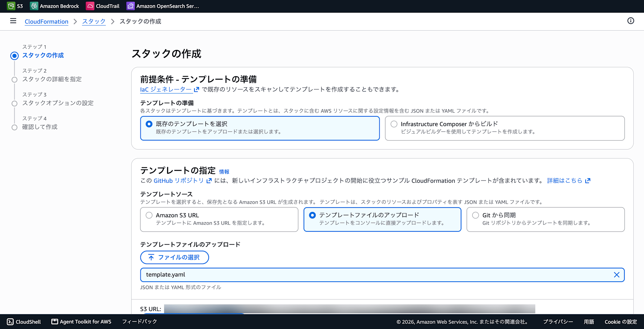The width and height of the screenshot is (644, 329).
Task: Select Amazon S3 URL template source
Action: 149,215
